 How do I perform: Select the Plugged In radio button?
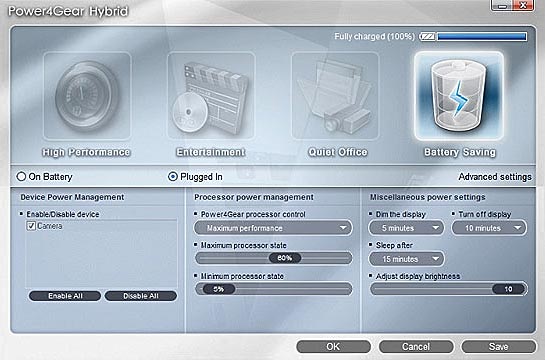pyautogui.click(x=173, y=177)
